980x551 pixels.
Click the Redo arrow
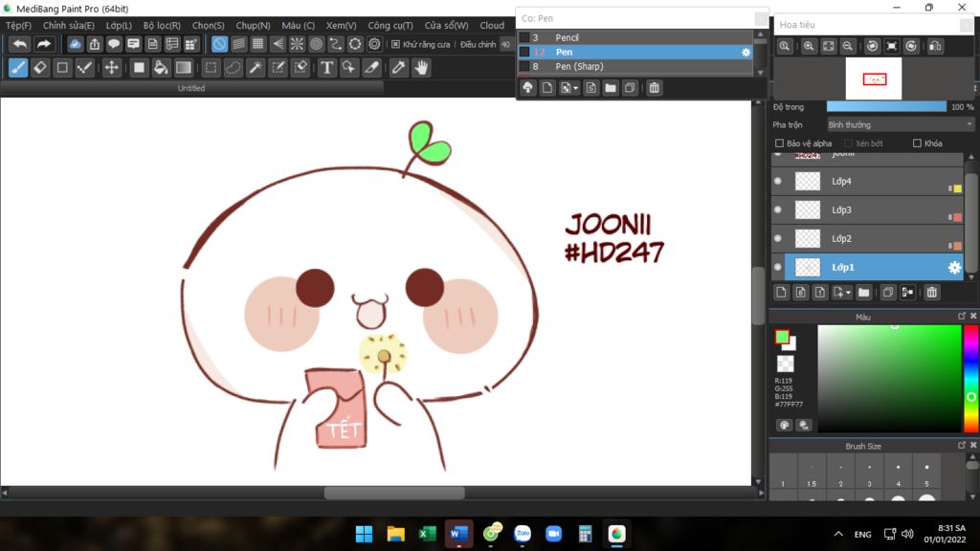pyautogui.click(x=43, y=44)
